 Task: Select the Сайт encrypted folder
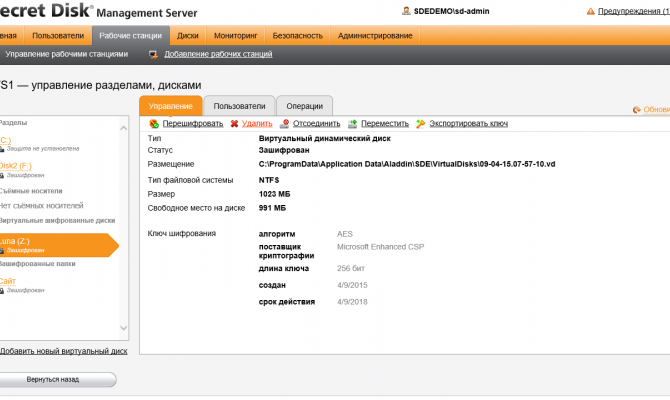click(8, 281)
